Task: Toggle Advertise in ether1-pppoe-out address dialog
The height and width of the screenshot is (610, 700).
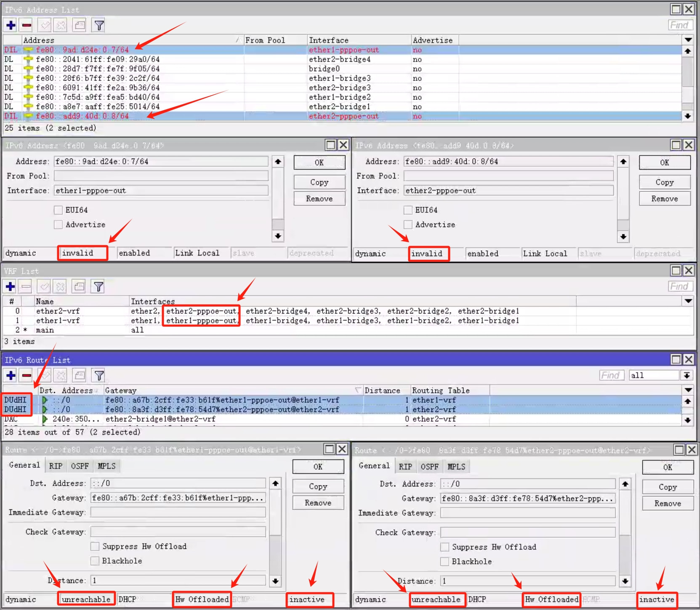Action: click(x=59, y=225)
